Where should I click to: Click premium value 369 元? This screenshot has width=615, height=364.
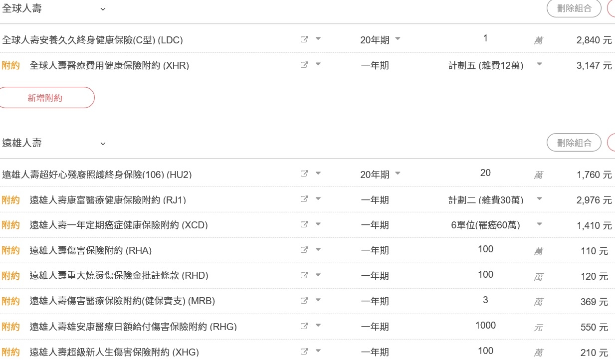pyautogui.click(x=595, y=302)
